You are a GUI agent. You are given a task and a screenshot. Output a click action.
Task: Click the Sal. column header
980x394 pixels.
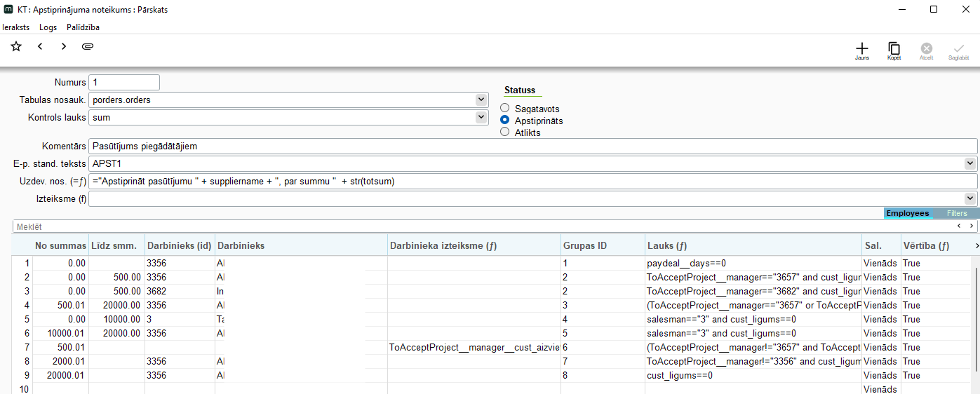click(881, 245)
